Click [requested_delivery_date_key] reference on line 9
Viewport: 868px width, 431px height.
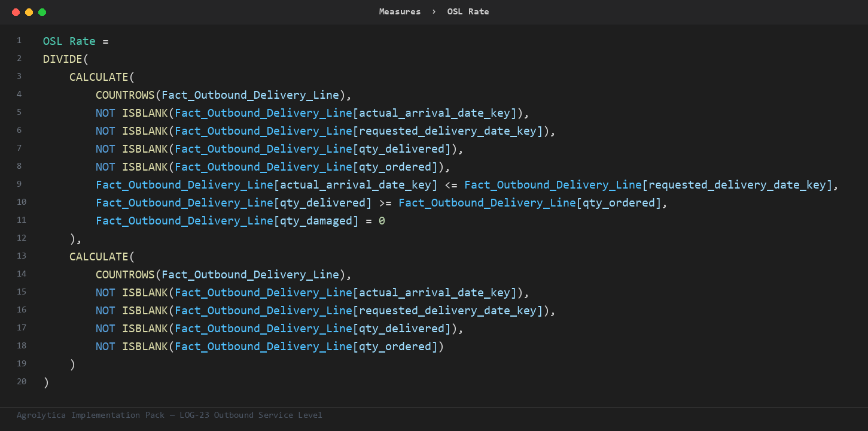pyautogui.click(x=738, y=185)
